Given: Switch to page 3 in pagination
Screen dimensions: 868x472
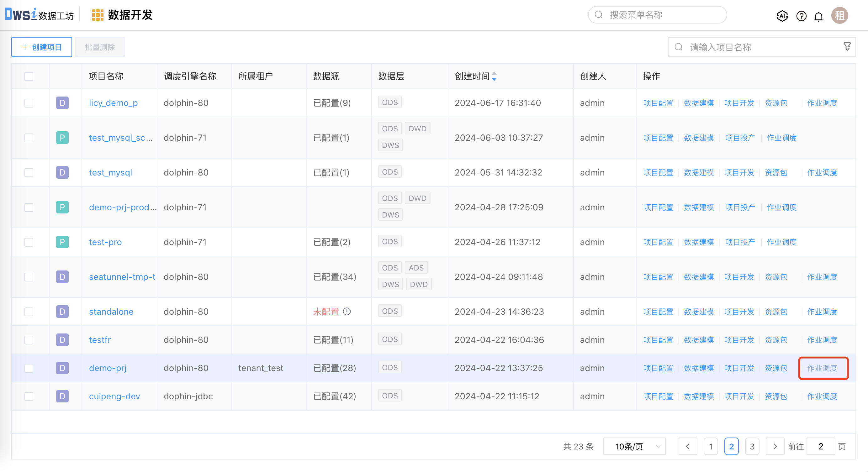Looking at the screenshot, I should point(752,446).
